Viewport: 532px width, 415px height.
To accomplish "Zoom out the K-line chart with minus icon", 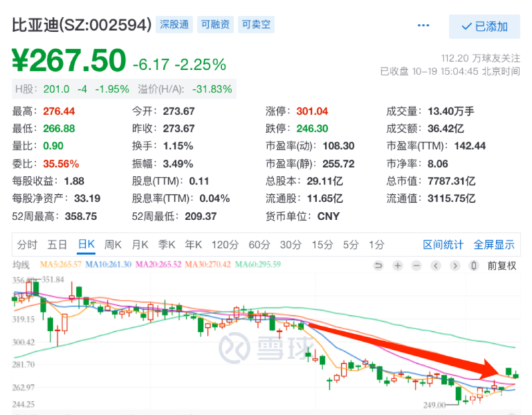I will (417, 265).
